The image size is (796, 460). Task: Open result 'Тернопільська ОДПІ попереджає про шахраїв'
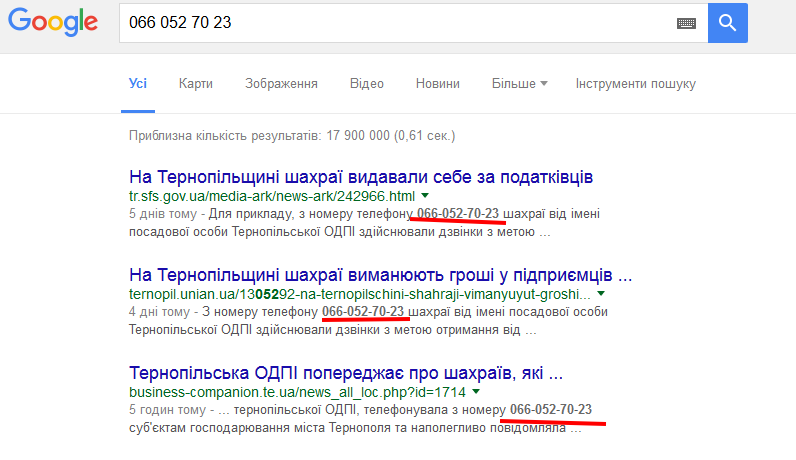pos(346,373)
